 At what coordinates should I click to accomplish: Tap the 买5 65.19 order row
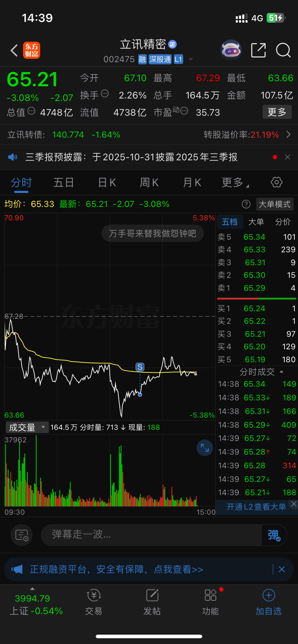click(x=256, y=360)
